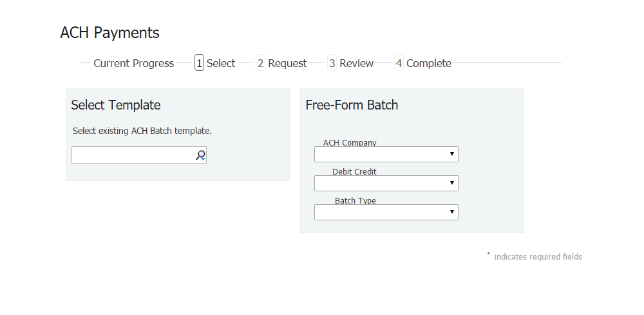
Task: Click the Current Progress label
Action: [133, 63]
